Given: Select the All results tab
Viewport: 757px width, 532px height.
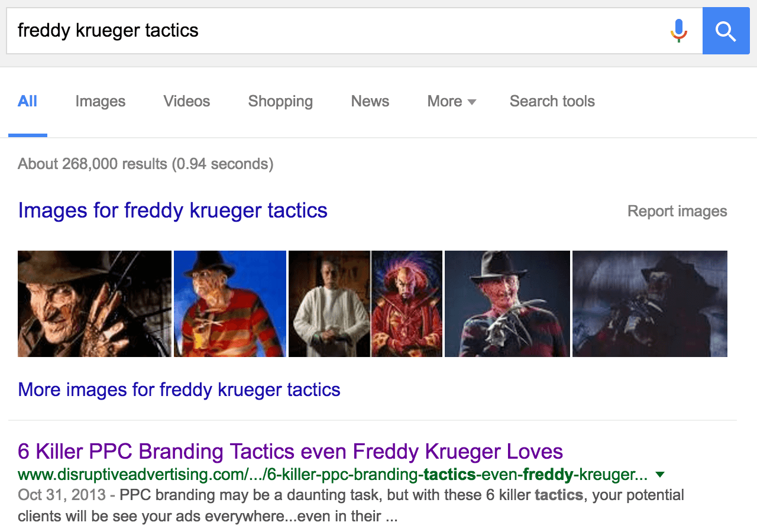Looking at the screenshot, I should point(27,101).
